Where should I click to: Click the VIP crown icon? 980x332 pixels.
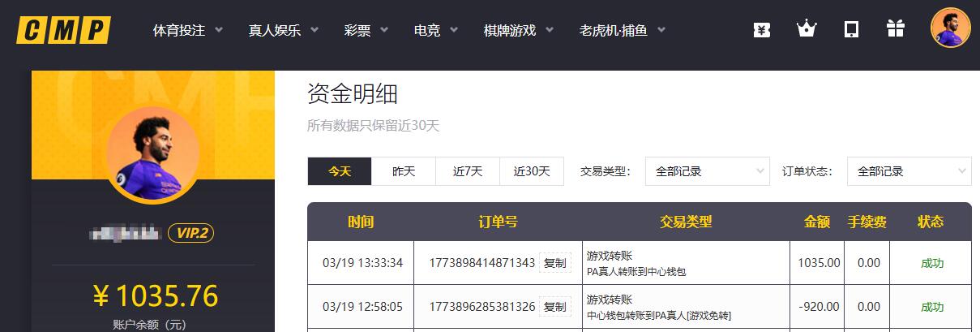tap(806, 30)
